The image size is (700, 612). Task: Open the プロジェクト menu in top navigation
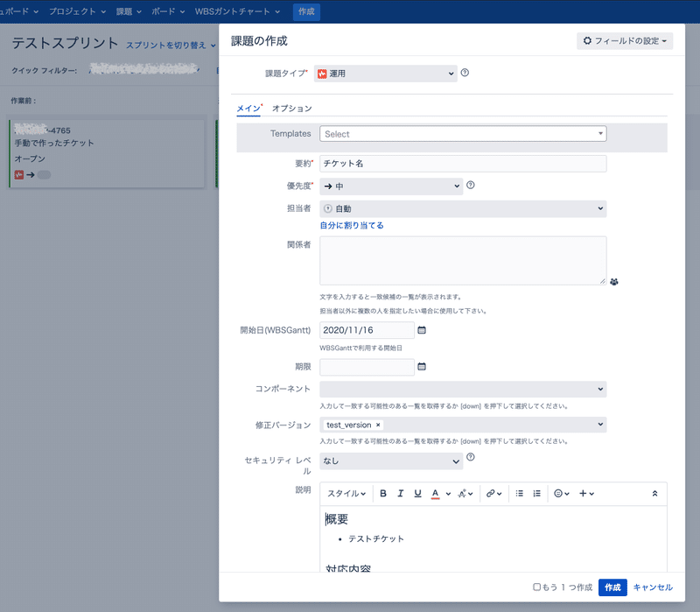coord(77,11)
